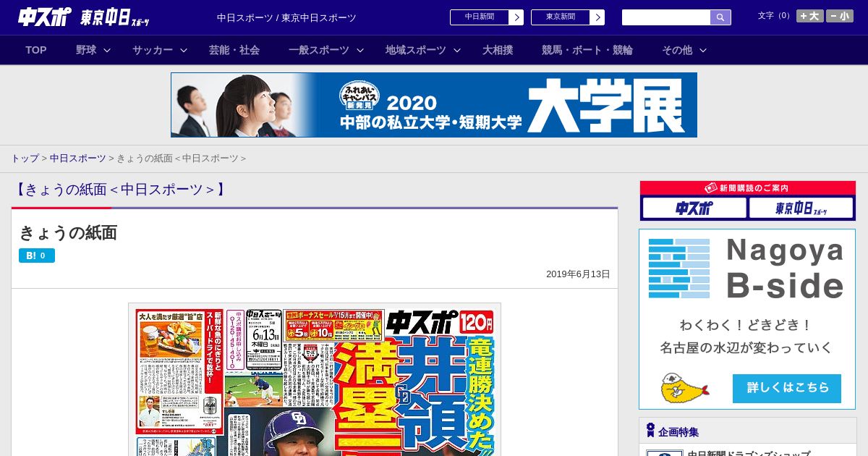Click the 文字（0）label
Viewport: 868px width, 456px height.
click(x=775, y=16)
